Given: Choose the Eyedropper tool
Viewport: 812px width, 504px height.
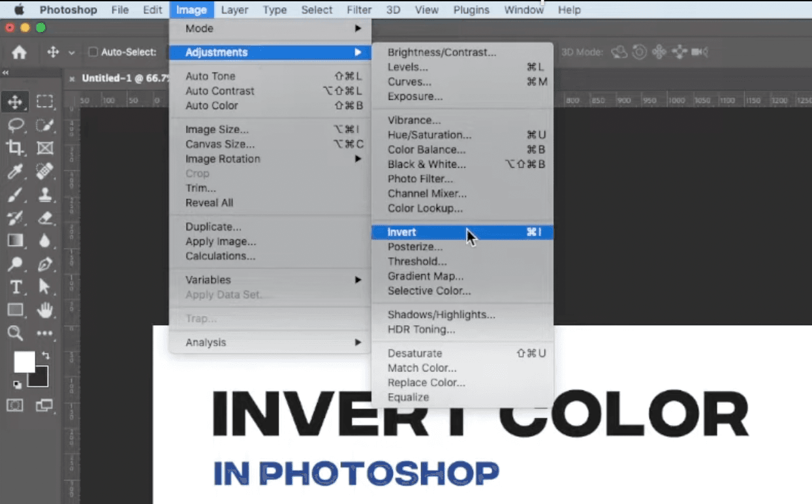Looking at the screenshot, I should pos(14,171).
